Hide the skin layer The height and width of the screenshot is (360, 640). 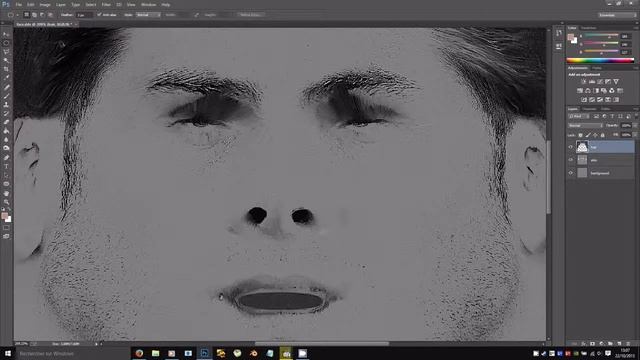coord(571,160)
